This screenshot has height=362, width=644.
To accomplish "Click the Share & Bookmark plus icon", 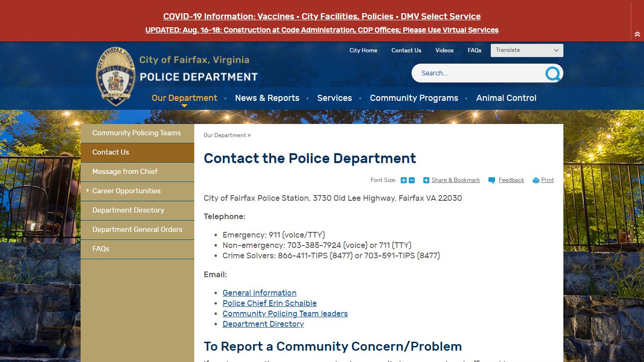I will [426, 181].
